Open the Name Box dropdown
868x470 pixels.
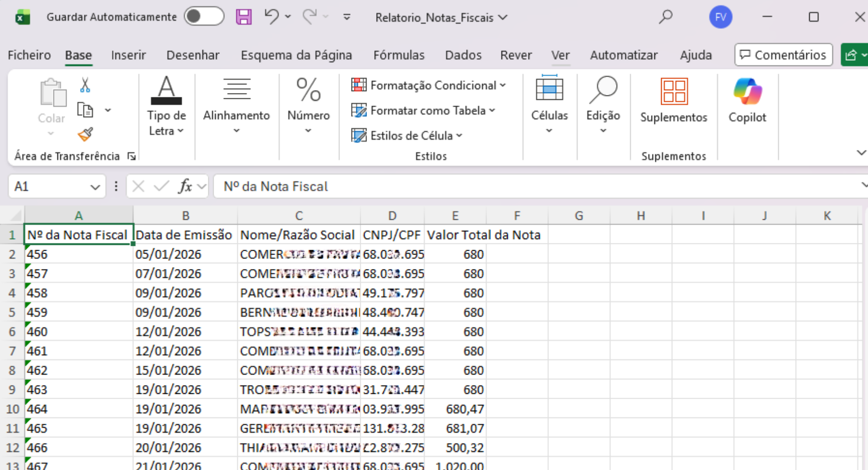click(x=95, y=187)
